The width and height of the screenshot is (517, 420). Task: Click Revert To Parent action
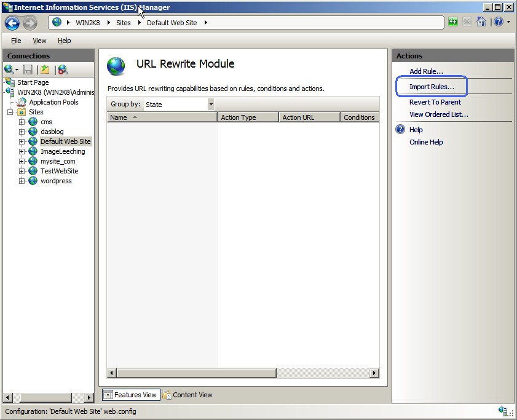click(435, 102)
